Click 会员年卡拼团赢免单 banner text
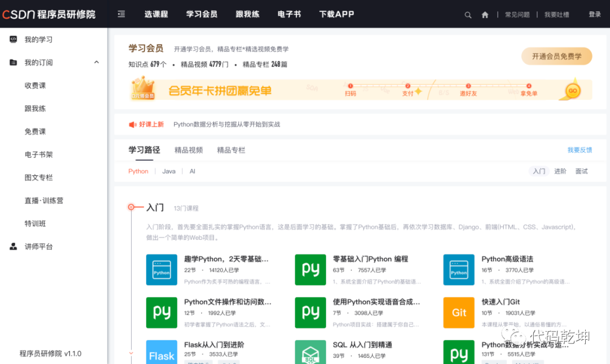 coord(220,91)
